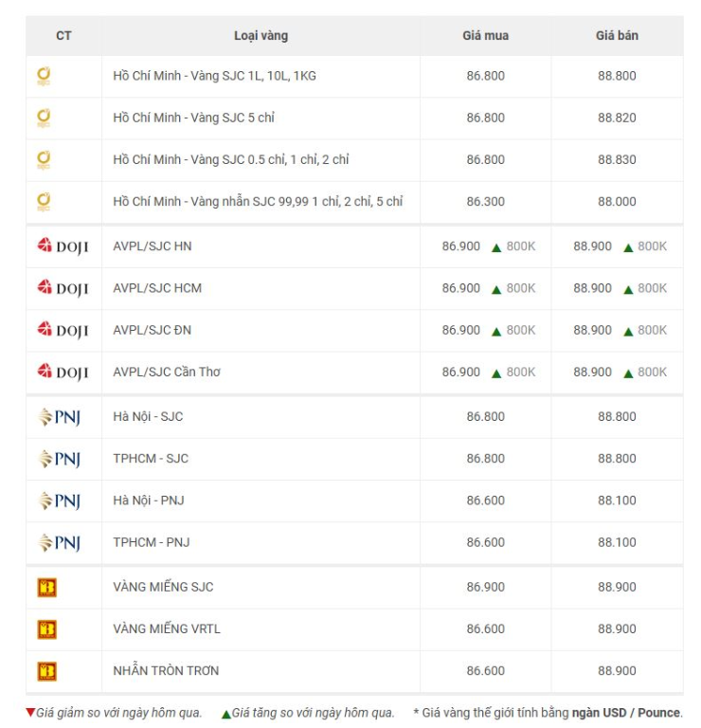
Task: Click the 88.830 sell price for SJC 0.5 chỉ
Action: click(x=617, y=159)
